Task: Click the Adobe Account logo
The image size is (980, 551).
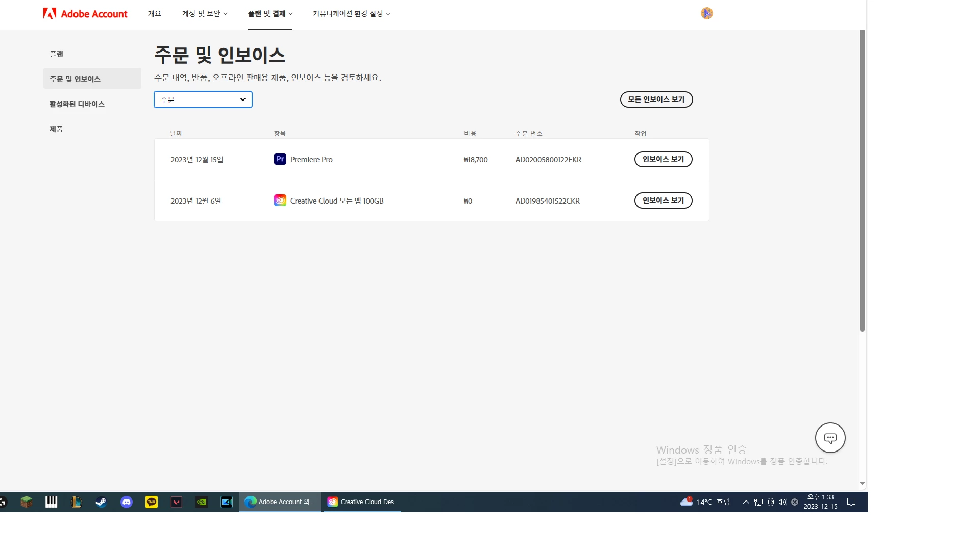Action: 85,14
